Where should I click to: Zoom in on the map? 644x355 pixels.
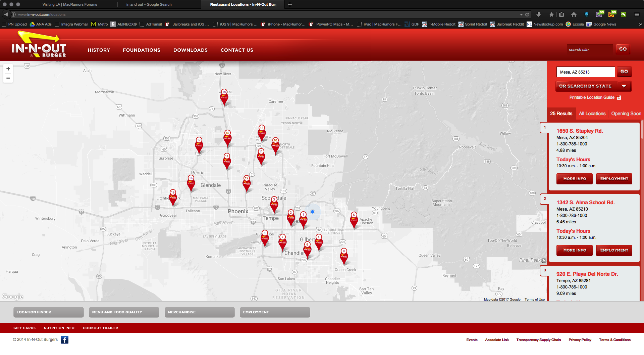click(x=8, y=69)
